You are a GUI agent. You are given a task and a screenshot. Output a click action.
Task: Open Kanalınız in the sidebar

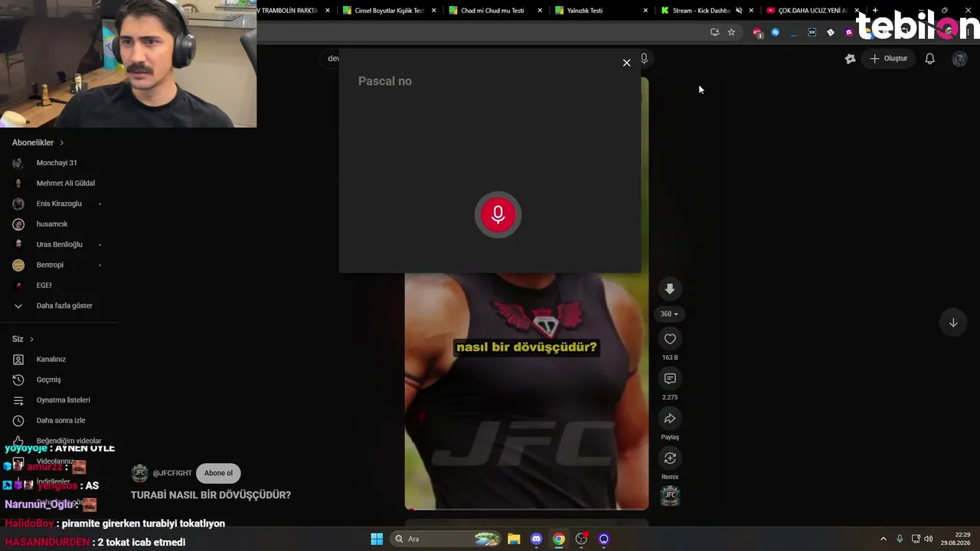[51, 360]
